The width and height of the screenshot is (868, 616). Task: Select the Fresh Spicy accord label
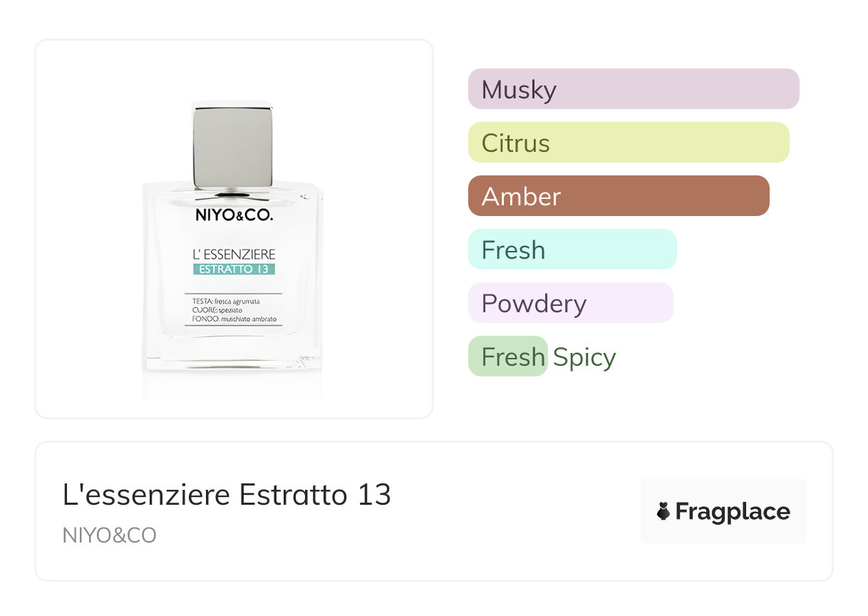[x=548, y=356]
